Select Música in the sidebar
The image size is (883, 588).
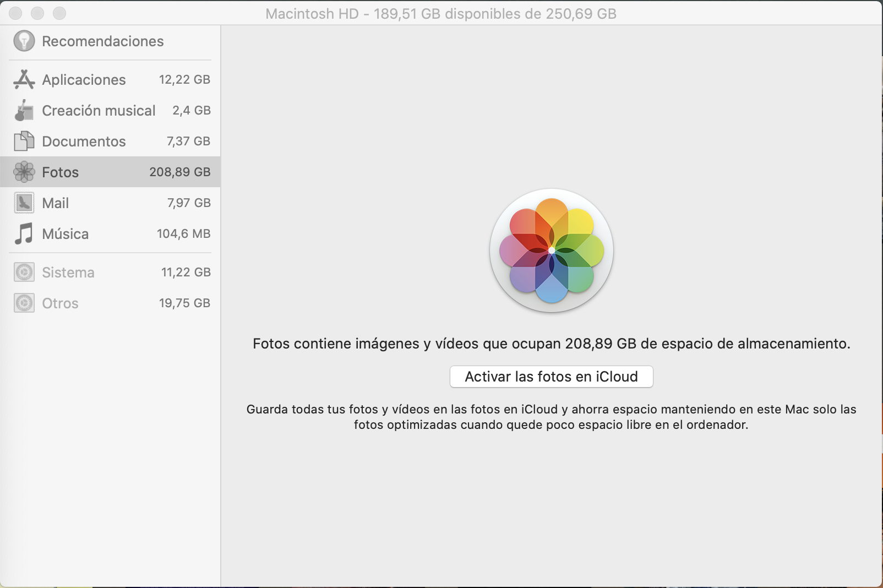point(110,233)
